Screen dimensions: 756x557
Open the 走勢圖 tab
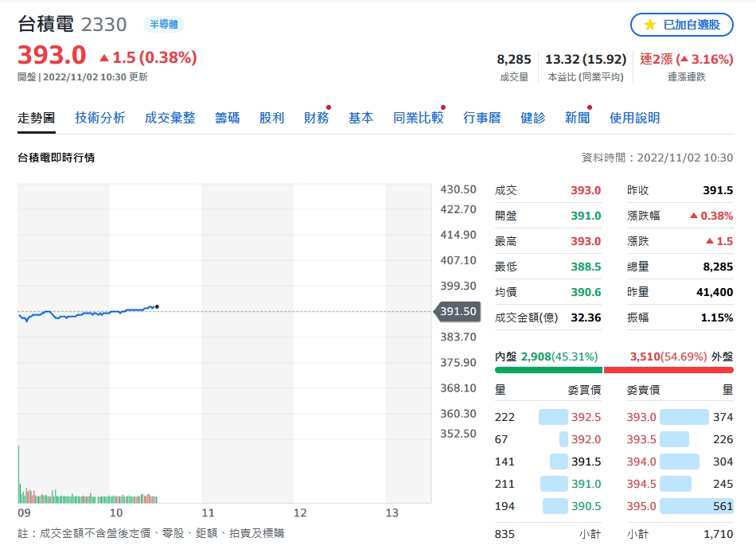(x=36, y=118)
